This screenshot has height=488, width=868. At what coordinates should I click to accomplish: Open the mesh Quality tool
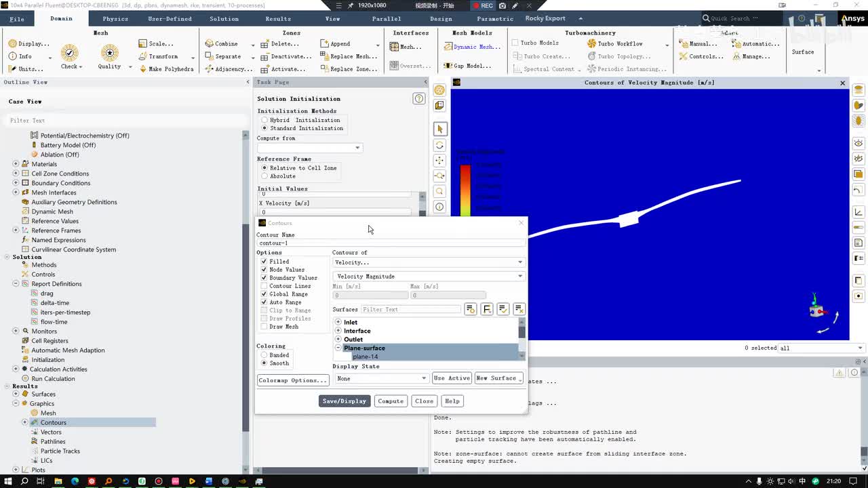109,57
